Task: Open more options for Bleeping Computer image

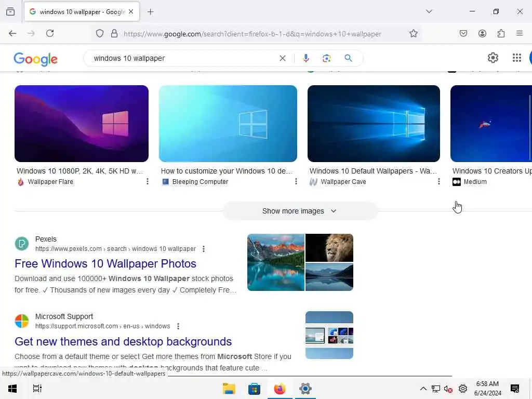Action: pos(296,181)
